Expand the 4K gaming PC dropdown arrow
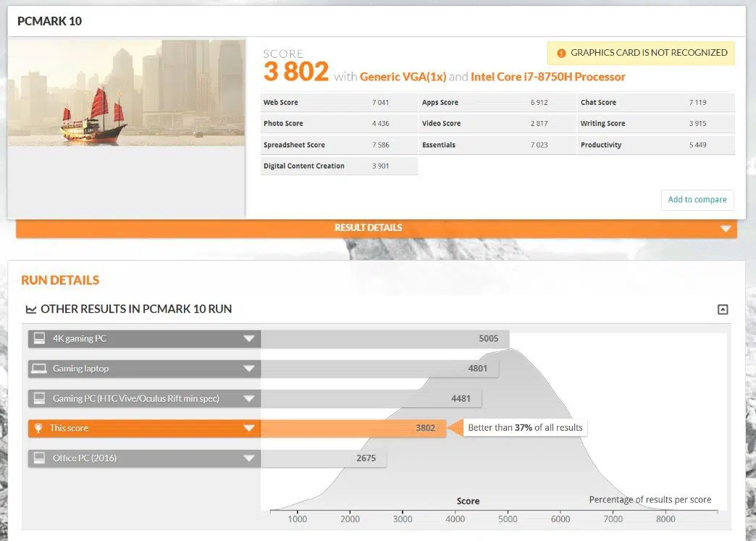Screen dimensions: 756x541 coord(249,339)
